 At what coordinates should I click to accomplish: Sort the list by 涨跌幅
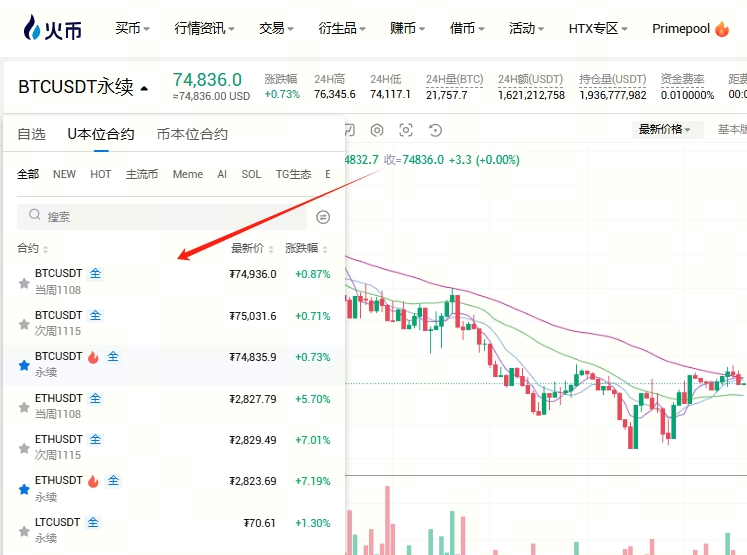pos(306,248)
